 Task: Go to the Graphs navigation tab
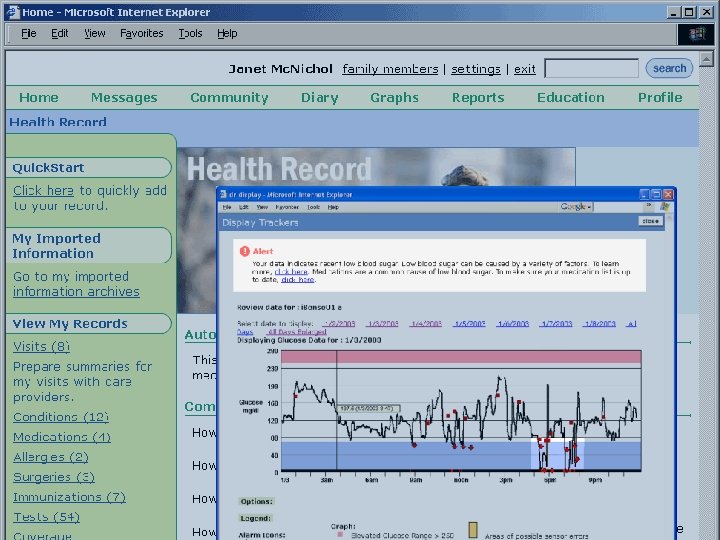tap(394, 97)
